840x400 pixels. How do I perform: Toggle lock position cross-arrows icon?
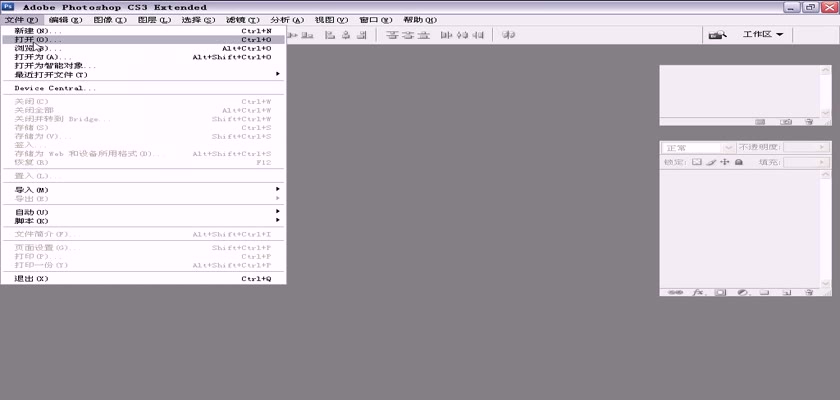tap(725, 162)
